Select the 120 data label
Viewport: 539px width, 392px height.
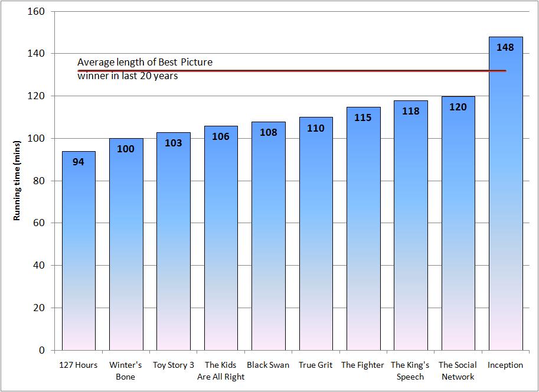click(458, 107)
